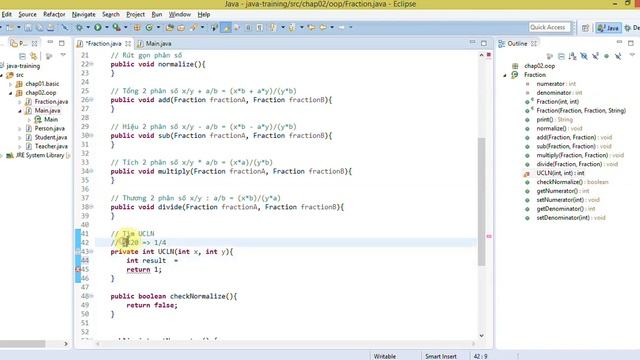Toggle Hide Static Members in Outline
This screenshot has width=640, height=360.
pyautogui.click(x=596, y=56)
